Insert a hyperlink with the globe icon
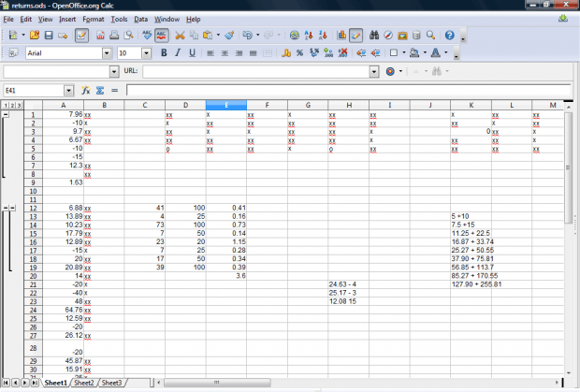Screen dimensions: 580x392 [295, 36]
